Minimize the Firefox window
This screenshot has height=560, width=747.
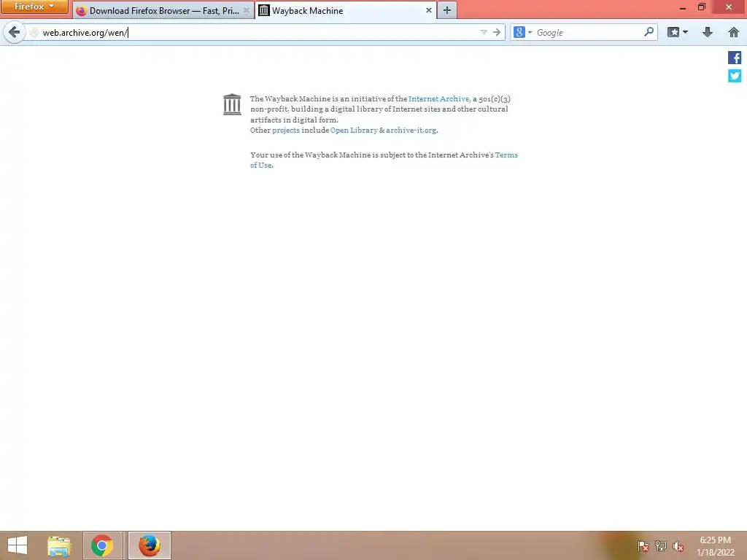pos(683,7)
